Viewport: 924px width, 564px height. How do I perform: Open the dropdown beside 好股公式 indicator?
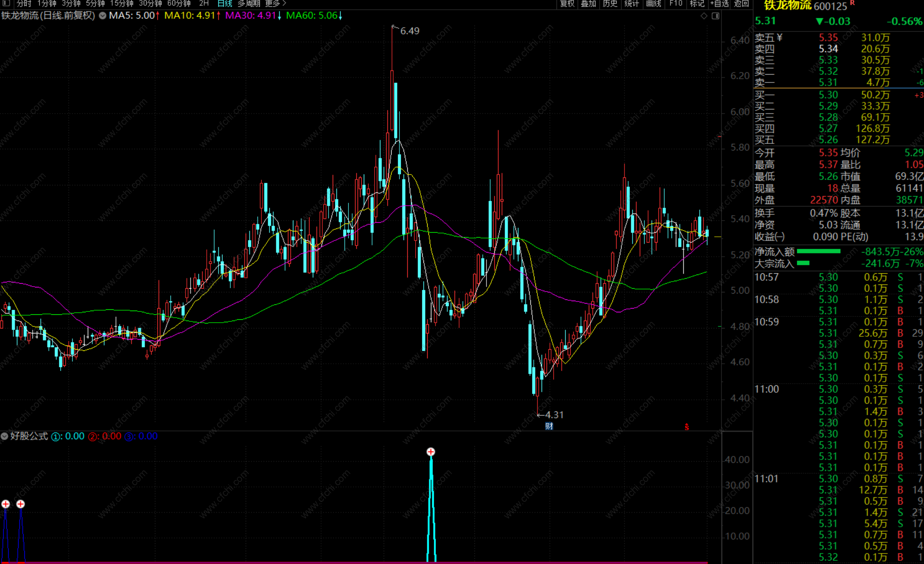[x=5, y=436]
